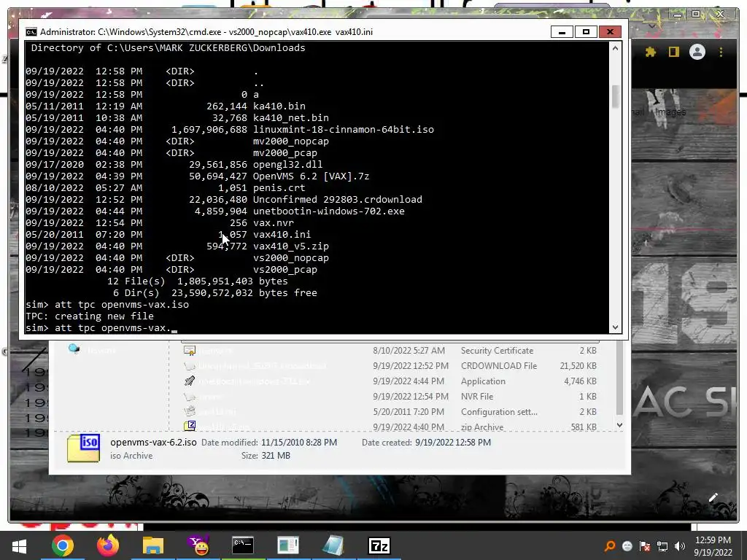The image size is (747, 560).
Task: Maximize the Chrome window behind
Action: (x=696, y=15)
